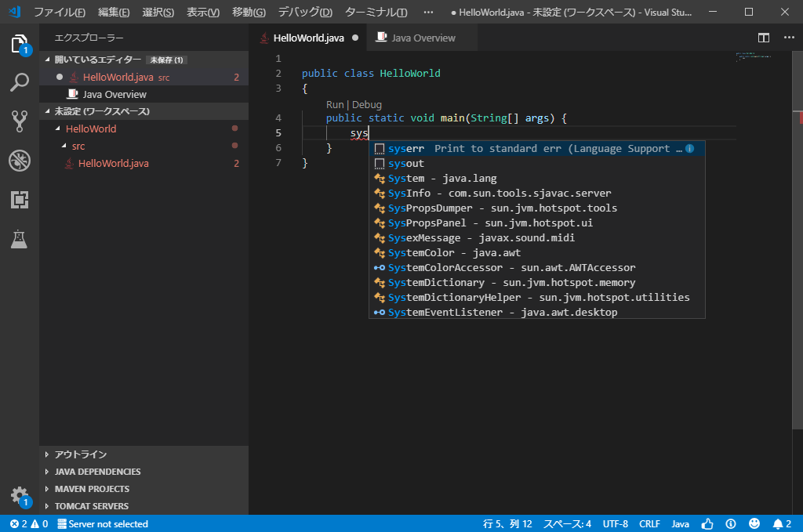
Task: Open the Source Control view
Action: point(20,121)
